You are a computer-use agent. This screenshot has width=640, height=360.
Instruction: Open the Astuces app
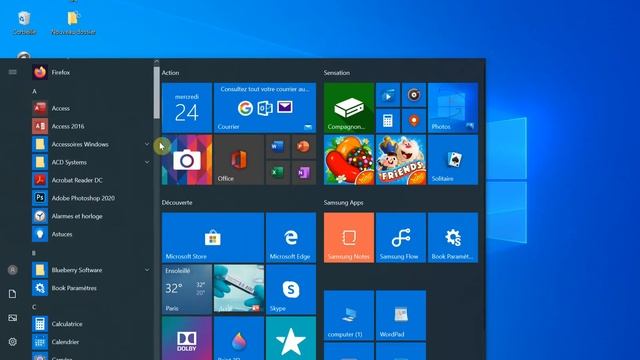[91, 234]
